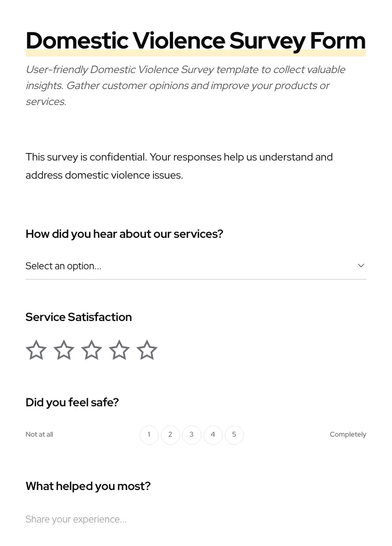The width and height of the screenshot is (392, 546).
Task: Choose 4 for feeling safe
Action: coord(213,435)
